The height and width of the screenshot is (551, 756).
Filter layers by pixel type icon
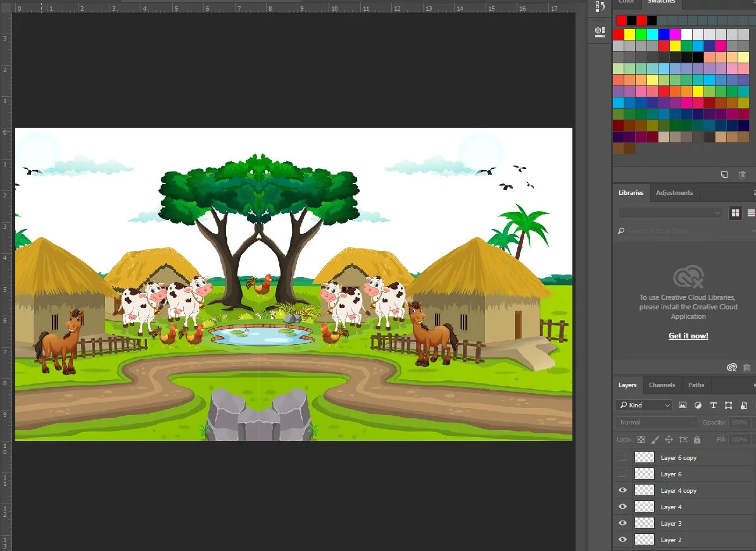(x=683, y=405)
